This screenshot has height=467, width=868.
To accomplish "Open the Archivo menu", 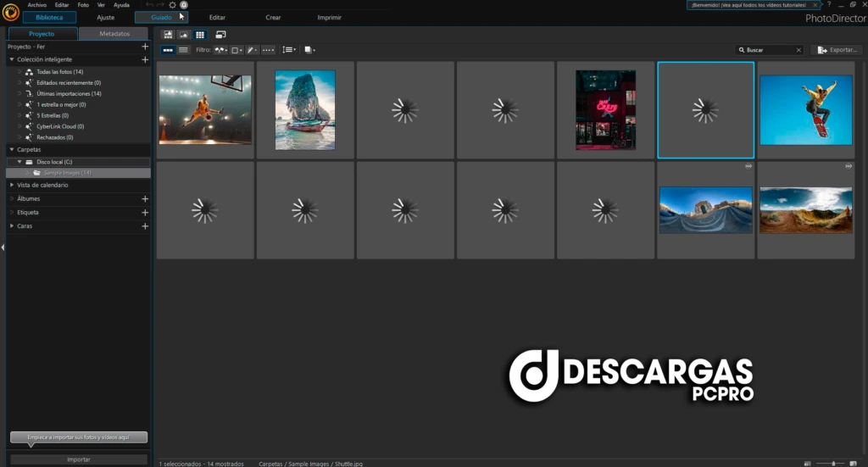I will [36, 5].
